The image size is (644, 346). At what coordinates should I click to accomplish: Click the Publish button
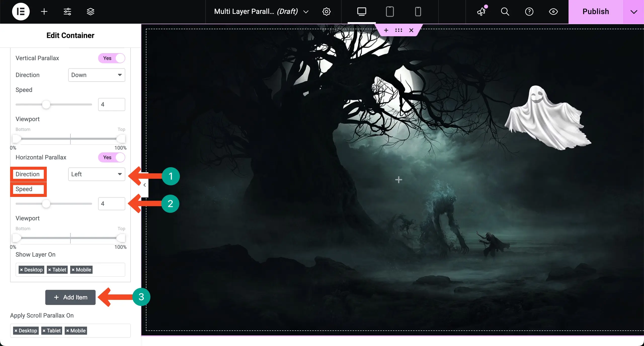coord(596,12)
